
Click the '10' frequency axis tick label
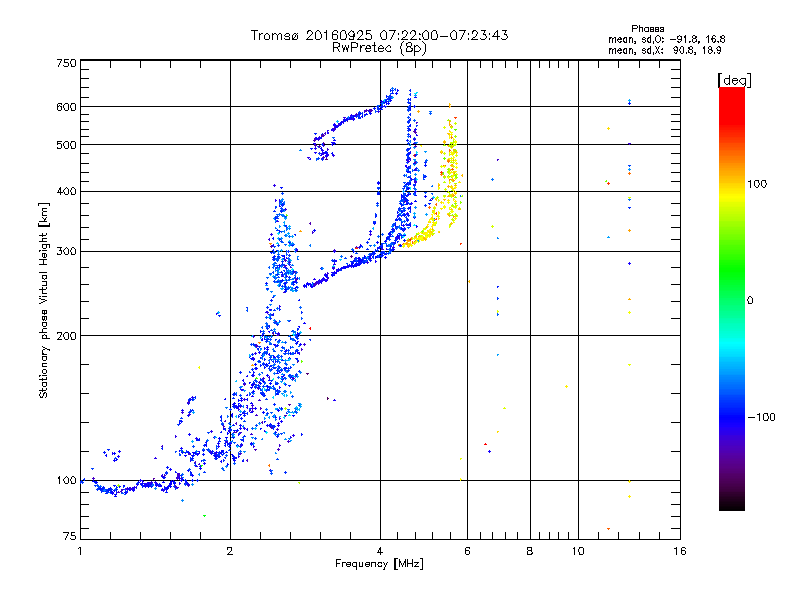[x=578, y=551]
